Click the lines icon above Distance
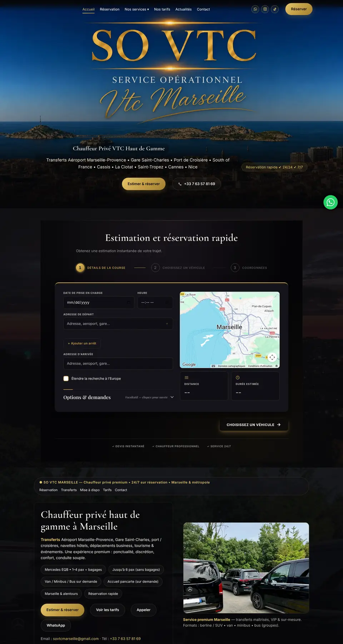Viewport: 343px width, 644px height. (186, 377)
